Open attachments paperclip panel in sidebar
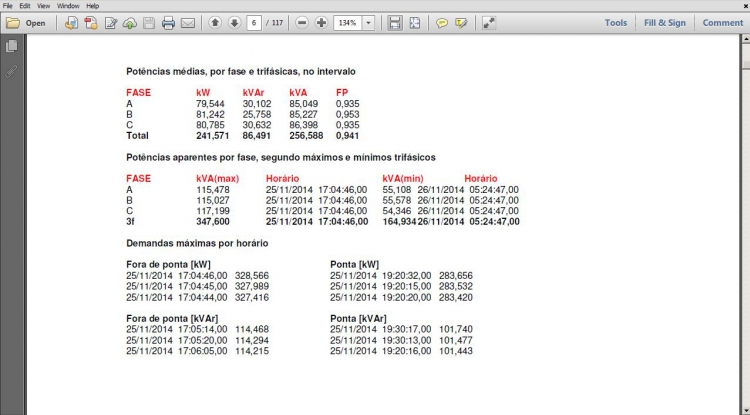The width and height of the screenshot is (750, 415). 12,71
